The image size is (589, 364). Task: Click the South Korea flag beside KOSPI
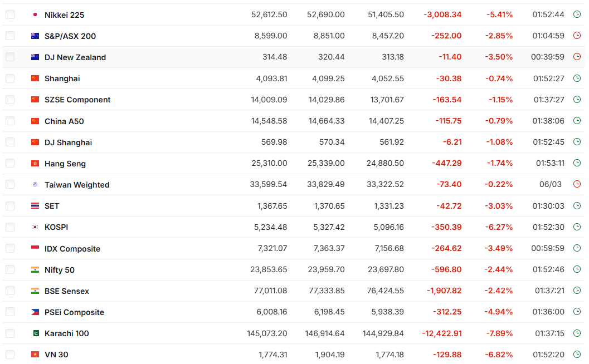pos(35,227)
